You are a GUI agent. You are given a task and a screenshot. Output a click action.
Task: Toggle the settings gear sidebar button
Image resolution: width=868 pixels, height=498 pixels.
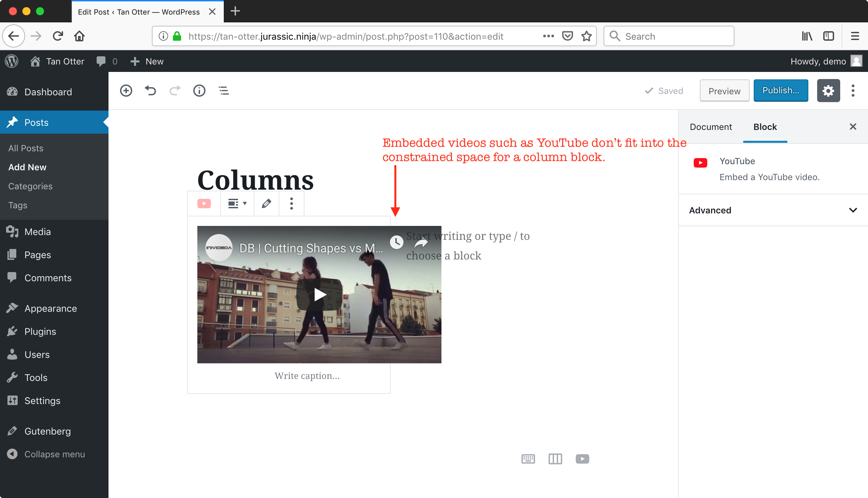(x=828, y=91)
